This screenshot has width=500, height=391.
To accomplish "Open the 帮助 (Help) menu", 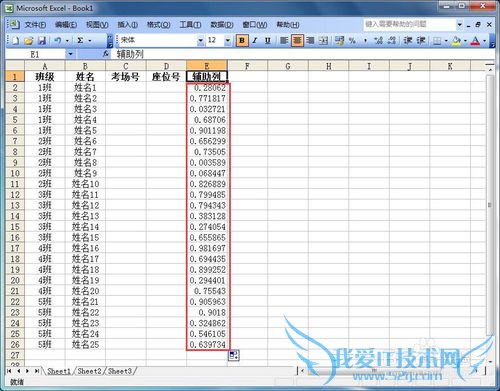I will click(x=288, y=25).
